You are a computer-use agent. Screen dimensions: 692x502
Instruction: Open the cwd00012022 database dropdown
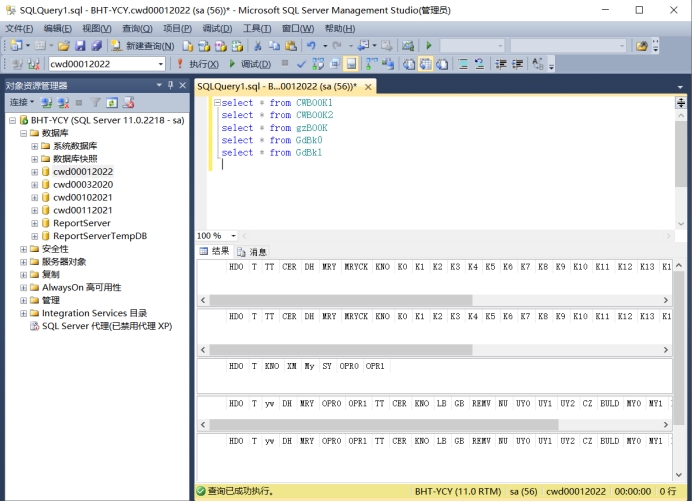[161, 64]
